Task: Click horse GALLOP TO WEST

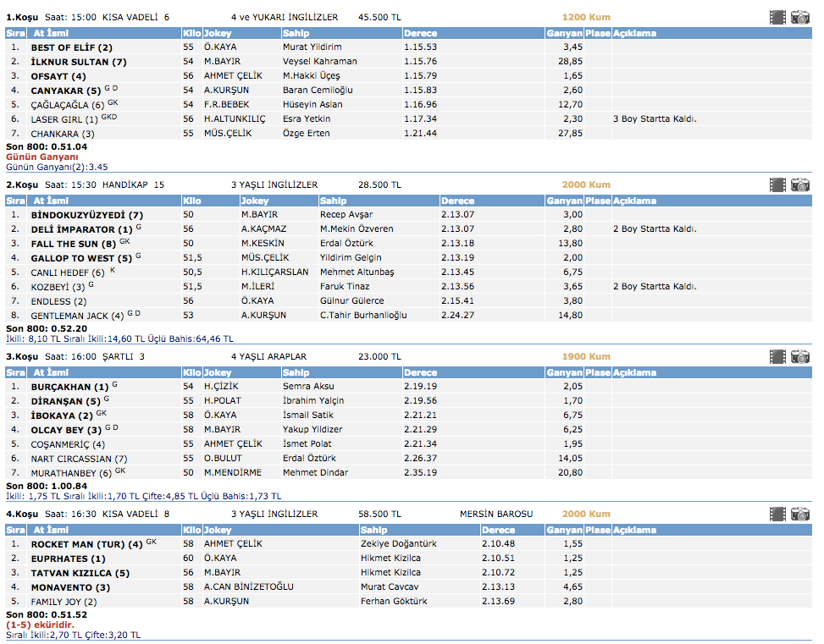Action: click(x=73, y=258)
